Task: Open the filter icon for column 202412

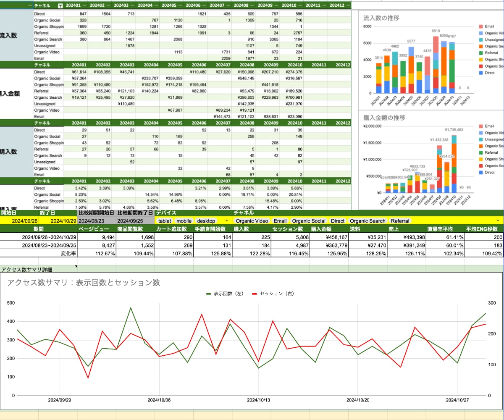Action: pyautogui.click(x=347, y=6)
